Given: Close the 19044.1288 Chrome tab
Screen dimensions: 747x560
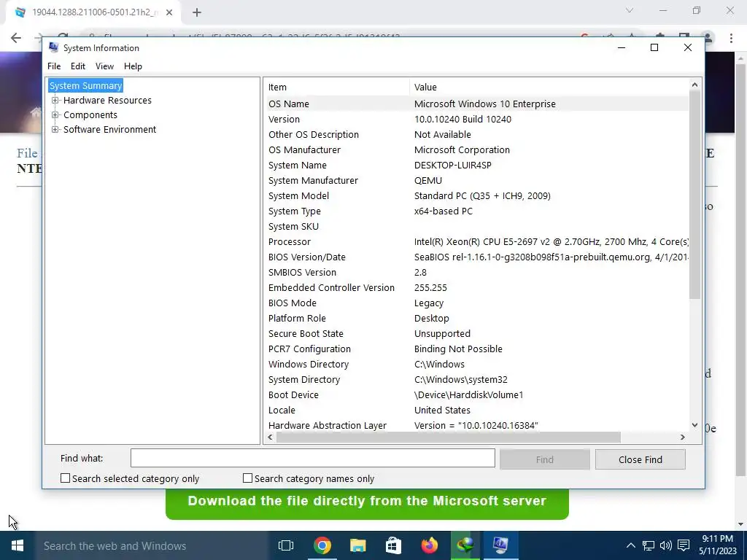Looking at the screenshot, I should pyautogui.click(x=169, y=13).
